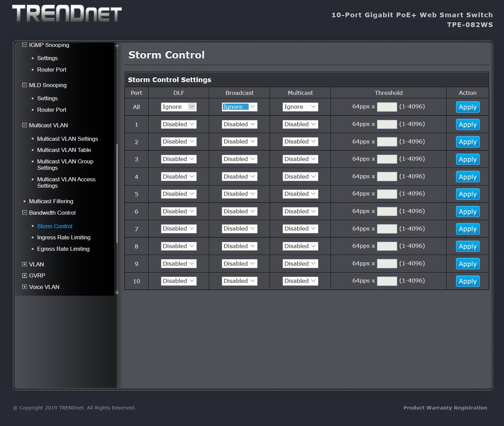
Task: Open Ingress Rate Limiting page
Action: pos(64,237)
